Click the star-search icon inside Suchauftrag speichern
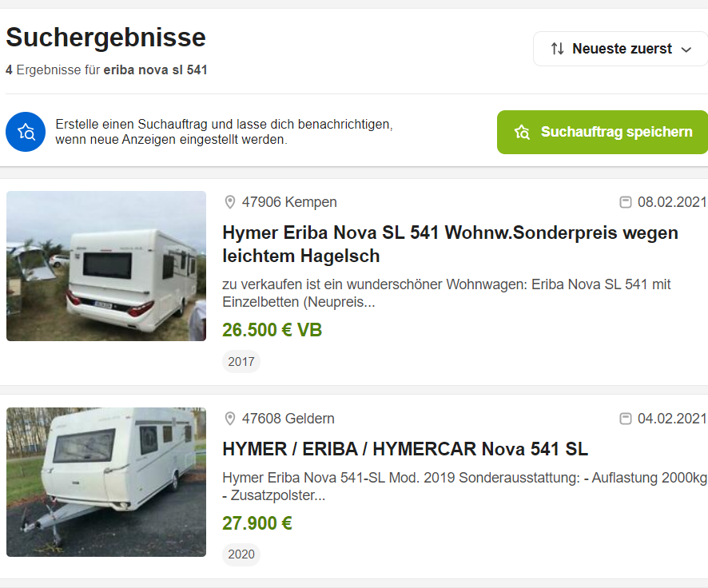The width and height of the screenshot is (708, 588). pos(522,133)
